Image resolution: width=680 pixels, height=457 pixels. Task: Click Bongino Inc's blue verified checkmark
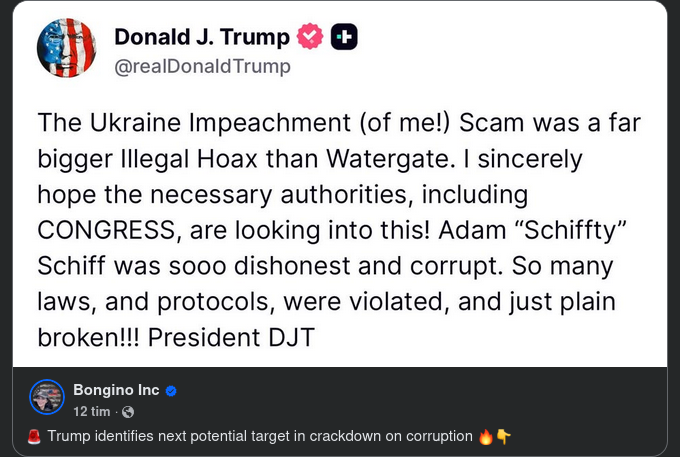point(171,390)
